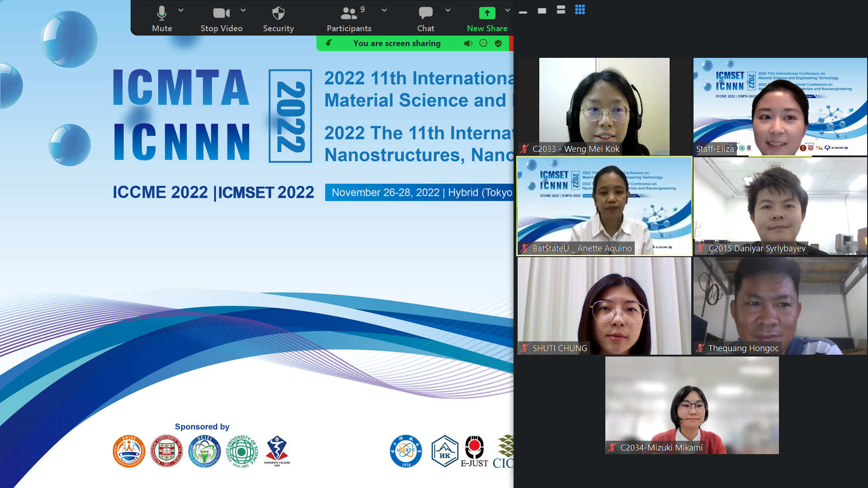Image resolution: width=868 pixels, height=488 pixels.
Task: Minimize the video panel
Action: point(523,12)
